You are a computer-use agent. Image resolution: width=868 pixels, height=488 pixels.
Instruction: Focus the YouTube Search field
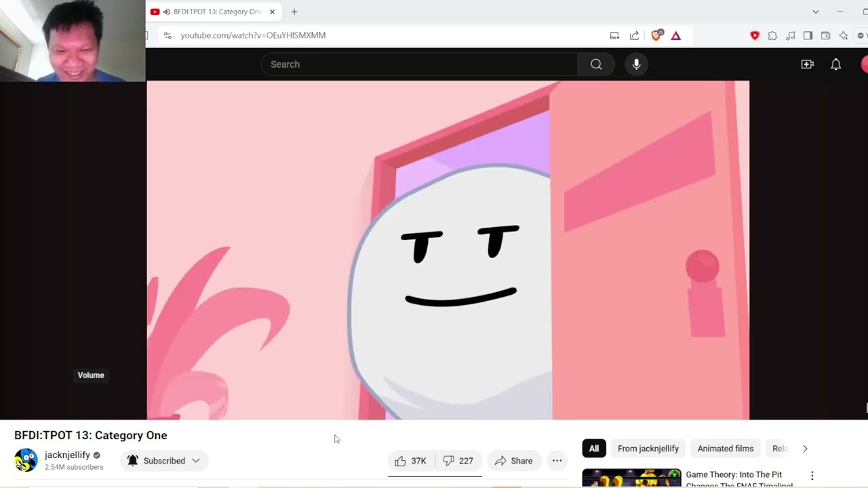(419, 64)
